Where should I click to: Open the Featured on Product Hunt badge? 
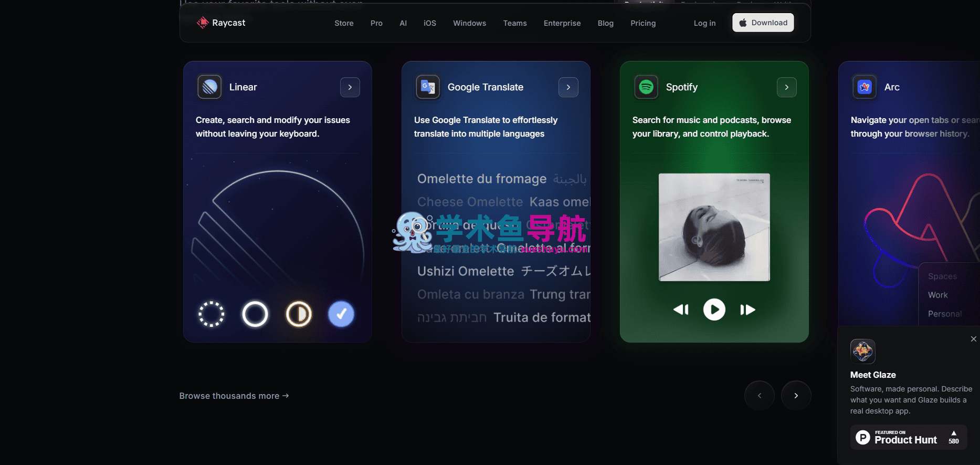[x=909, y=437]
